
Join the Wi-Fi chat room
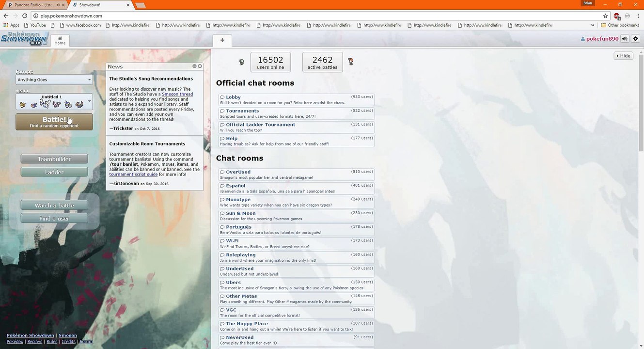tap(297, 243)
